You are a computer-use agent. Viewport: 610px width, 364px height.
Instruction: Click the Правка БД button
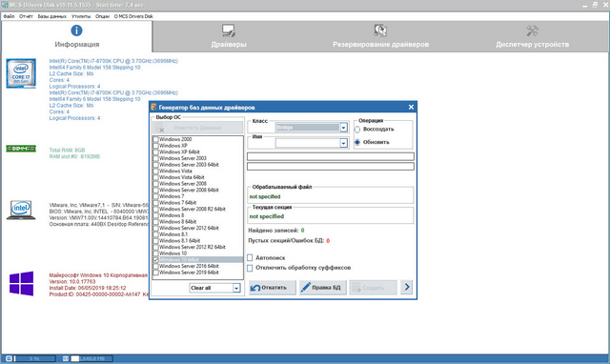(323, 288)
